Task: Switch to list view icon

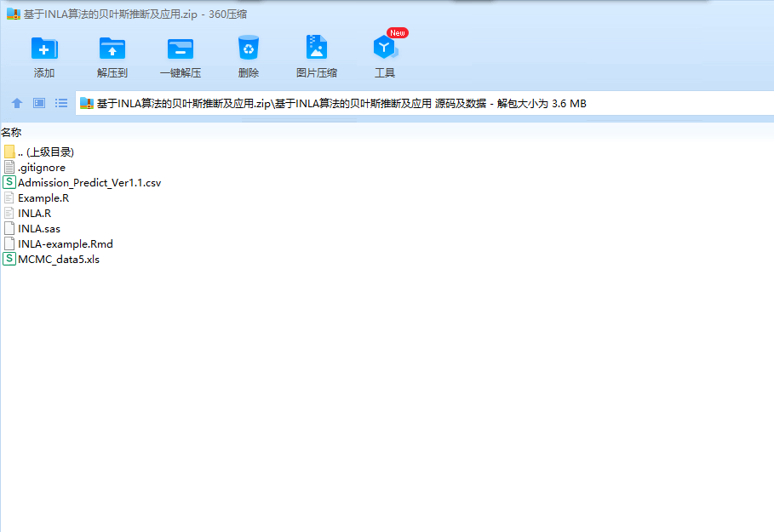Action: 61,103
